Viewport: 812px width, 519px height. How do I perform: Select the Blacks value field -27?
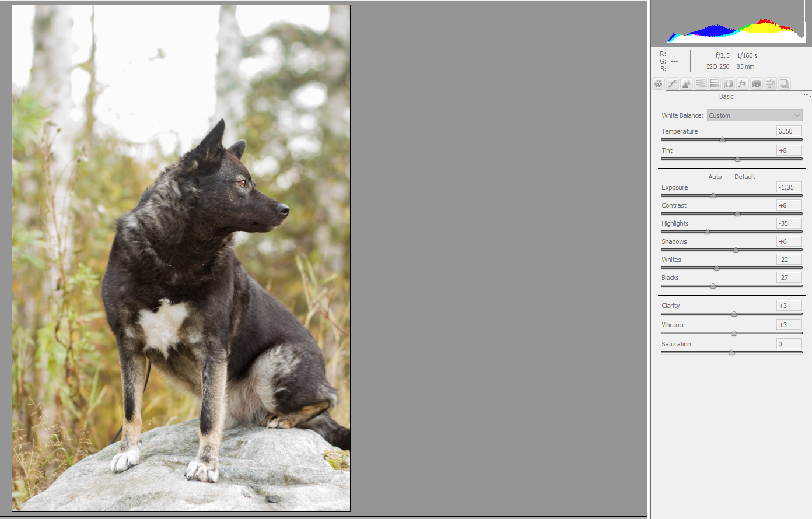(x=789, y=278)
